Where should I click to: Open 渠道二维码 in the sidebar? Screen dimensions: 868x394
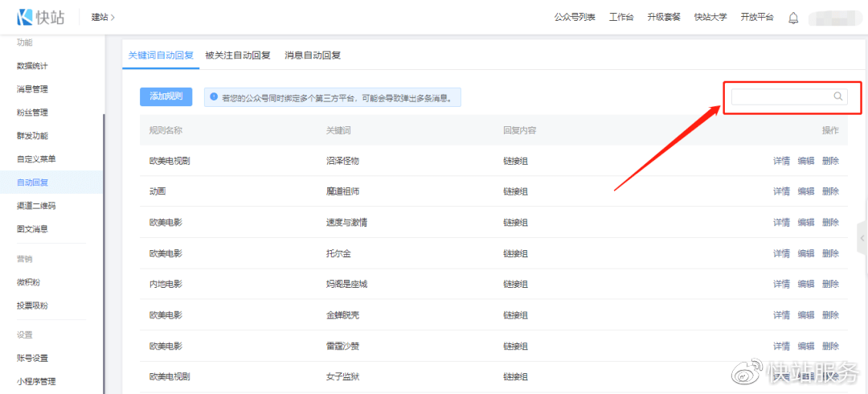pos(36,206)
